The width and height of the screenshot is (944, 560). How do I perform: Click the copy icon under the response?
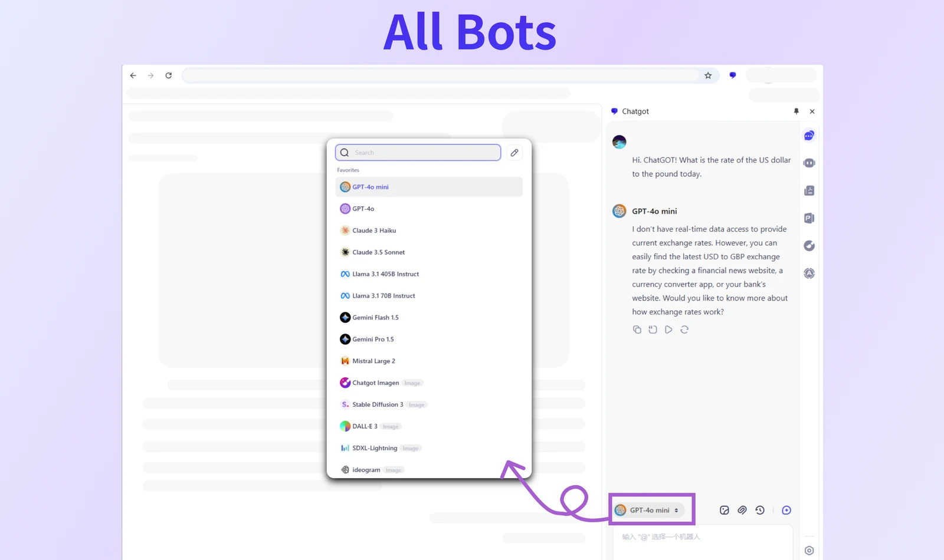click(637, 330)
